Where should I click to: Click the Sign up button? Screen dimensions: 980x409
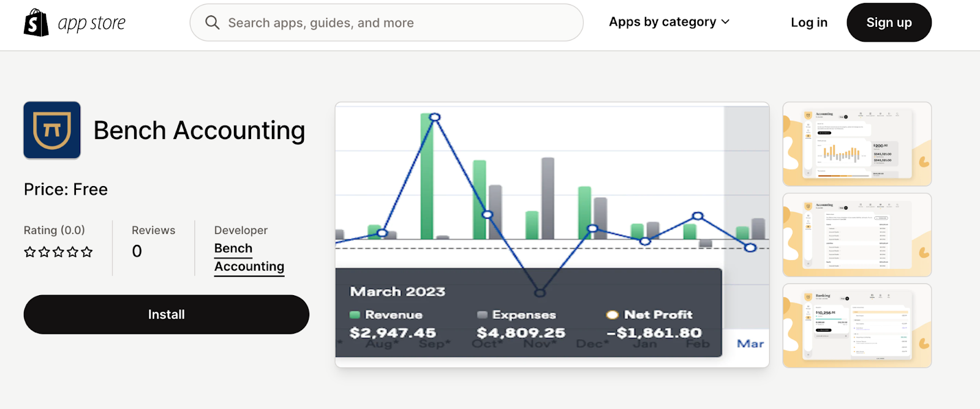889,23
